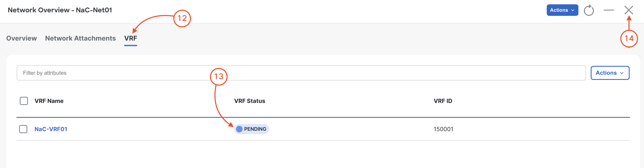The image size is (644, 168).
Task: Click the chevron on outlined Actions button
Action: point(622,73)
